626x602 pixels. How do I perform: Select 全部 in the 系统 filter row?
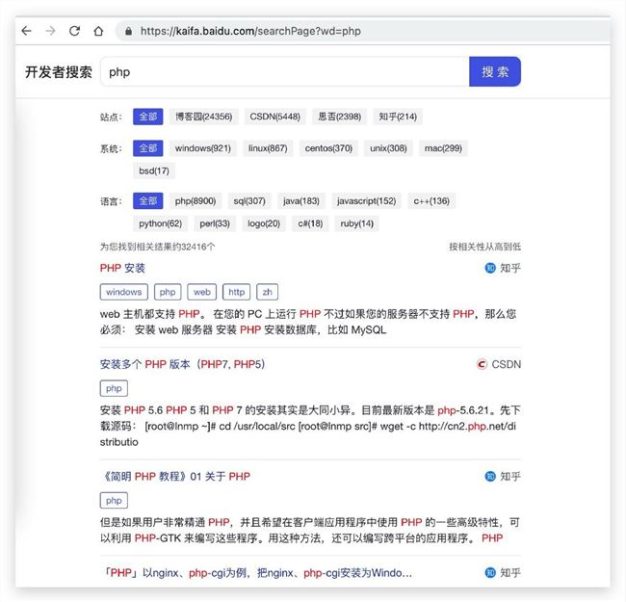point(148,149)
